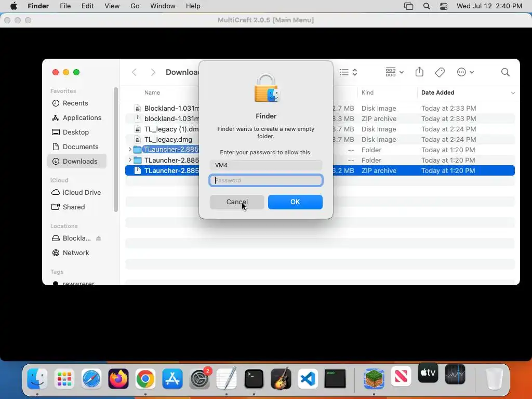532x399 pixels.
Task: Open Activity Monitor from the Dock
Action: [x=455, y=374]
